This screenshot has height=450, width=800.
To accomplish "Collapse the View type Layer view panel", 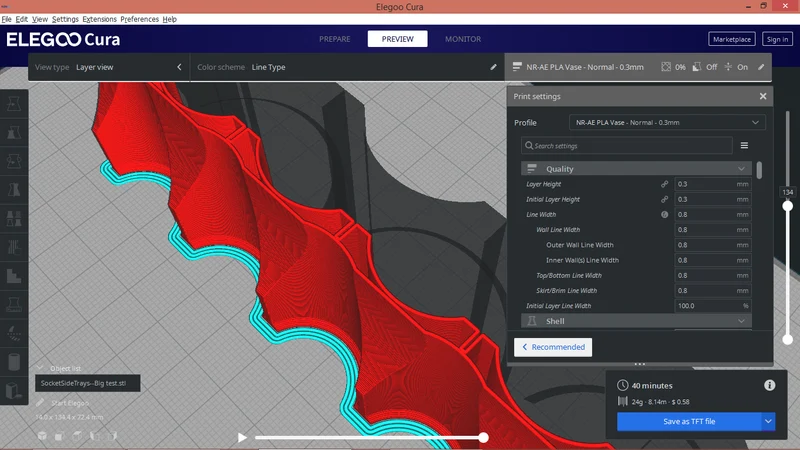I will click(179, 67).
